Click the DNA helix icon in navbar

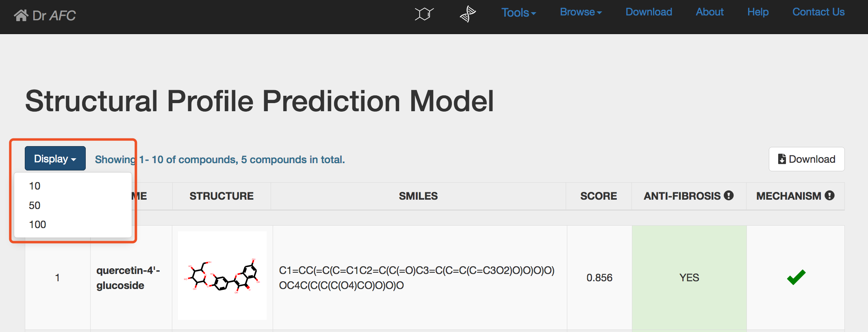click(468, 14)
